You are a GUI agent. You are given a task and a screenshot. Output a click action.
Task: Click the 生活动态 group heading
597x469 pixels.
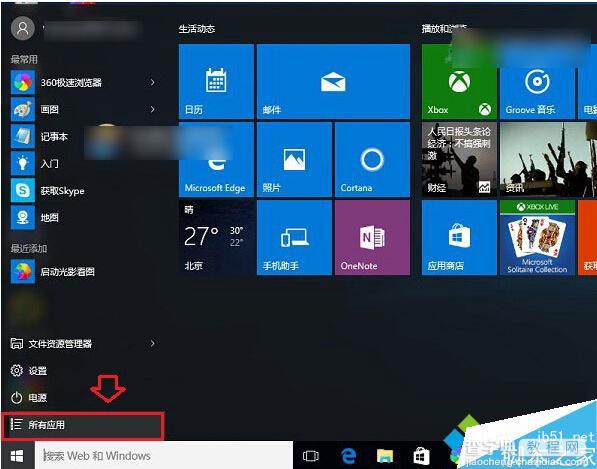point(197,29)
